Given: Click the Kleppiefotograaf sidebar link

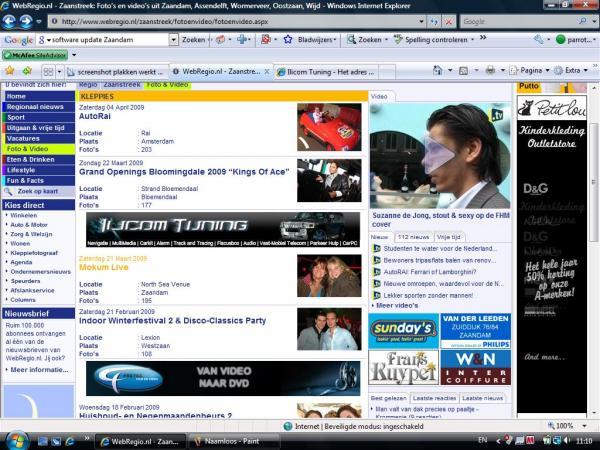Looking at the screenshot, I should click(x=34, y=253).
